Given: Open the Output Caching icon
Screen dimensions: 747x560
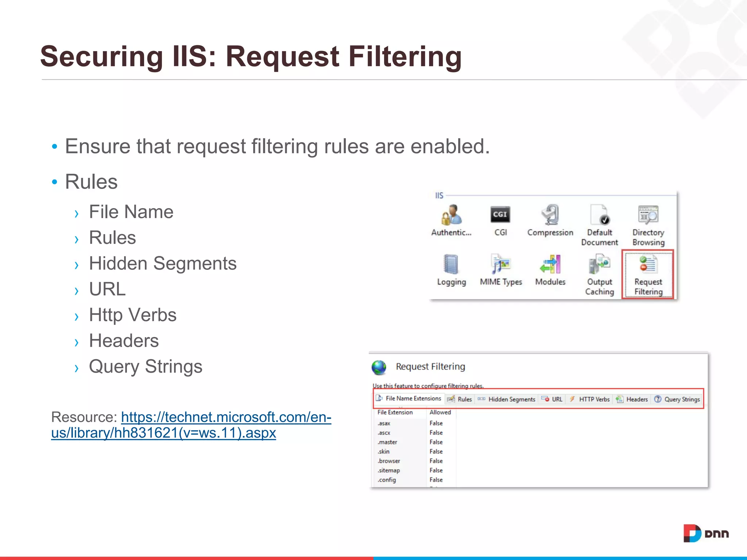Looking at the screenshot, I should coord(600,275).
